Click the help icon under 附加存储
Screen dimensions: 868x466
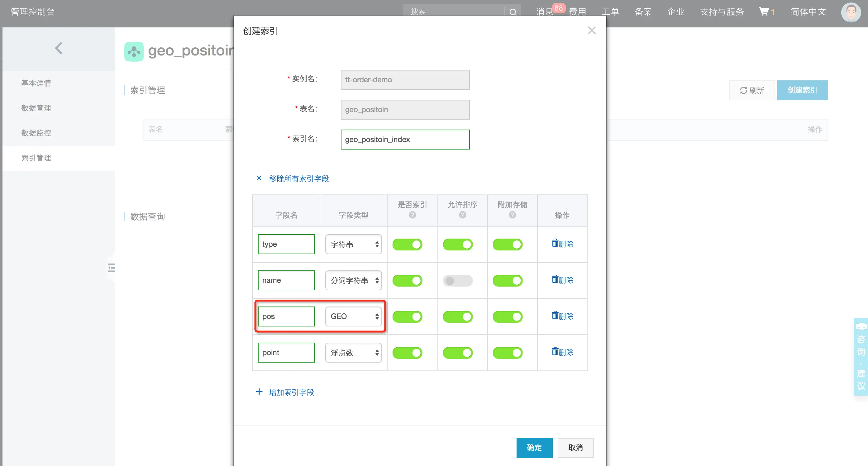pyautogui.click(x=512, y=215)
